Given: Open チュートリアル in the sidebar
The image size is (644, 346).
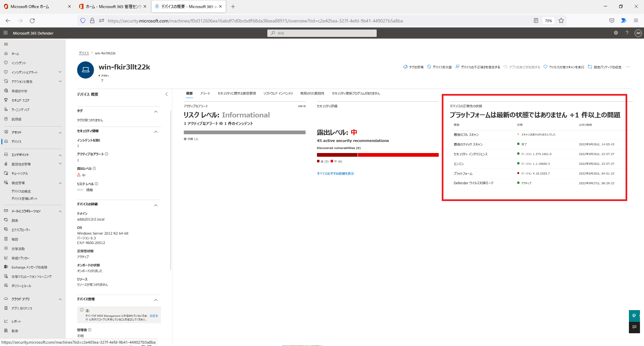Looking at the screenshot, I should coord(20,174).
